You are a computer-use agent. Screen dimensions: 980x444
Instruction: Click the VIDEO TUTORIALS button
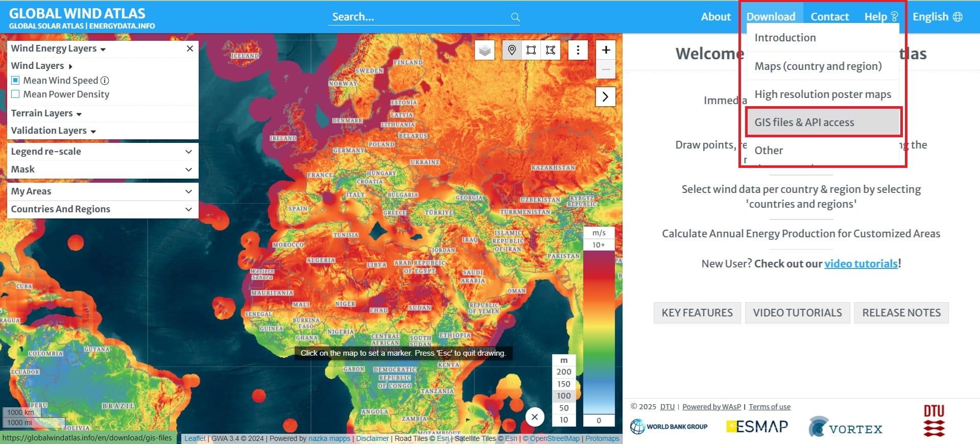[797, 313]
